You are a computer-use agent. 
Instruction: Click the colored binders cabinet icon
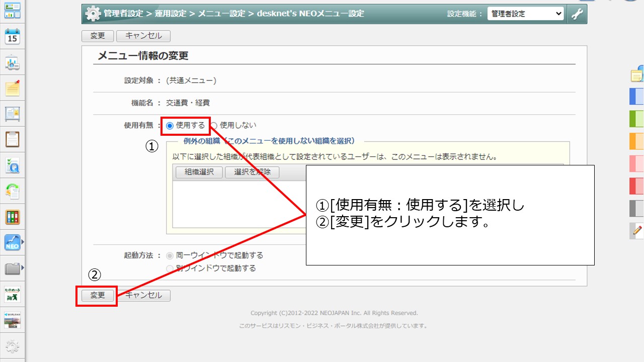12,217
